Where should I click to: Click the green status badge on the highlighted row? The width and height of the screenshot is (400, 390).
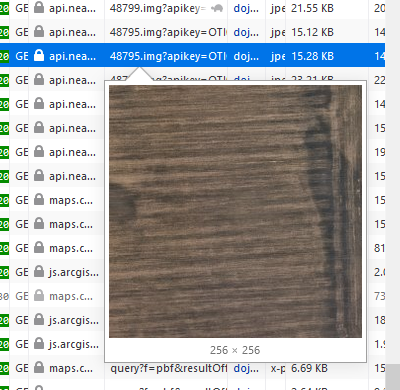4,56
